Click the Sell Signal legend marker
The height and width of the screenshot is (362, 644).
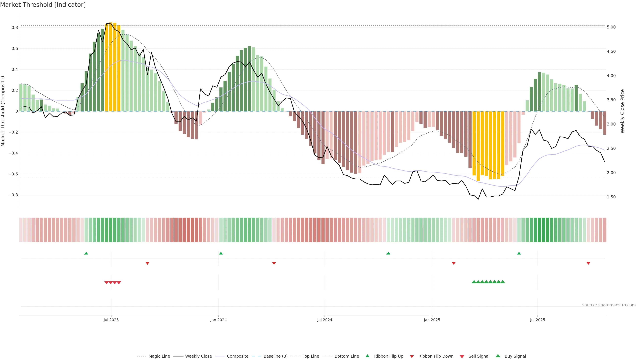point(462,356)
